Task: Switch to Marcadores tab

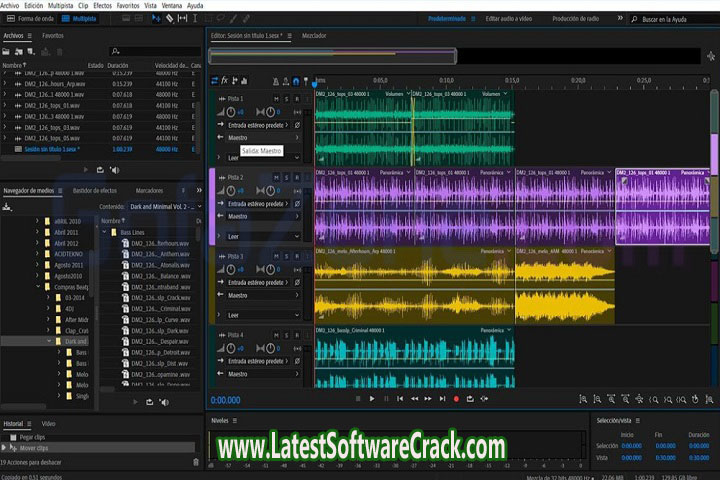Action: [x=149, y=191]
